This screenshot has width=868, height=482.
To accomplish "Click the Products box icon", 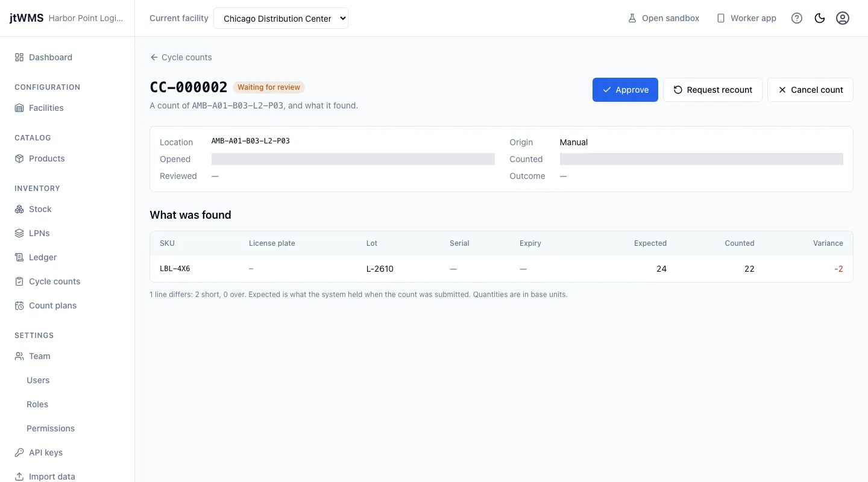I will pyautogui.click(x=19, y=158).
